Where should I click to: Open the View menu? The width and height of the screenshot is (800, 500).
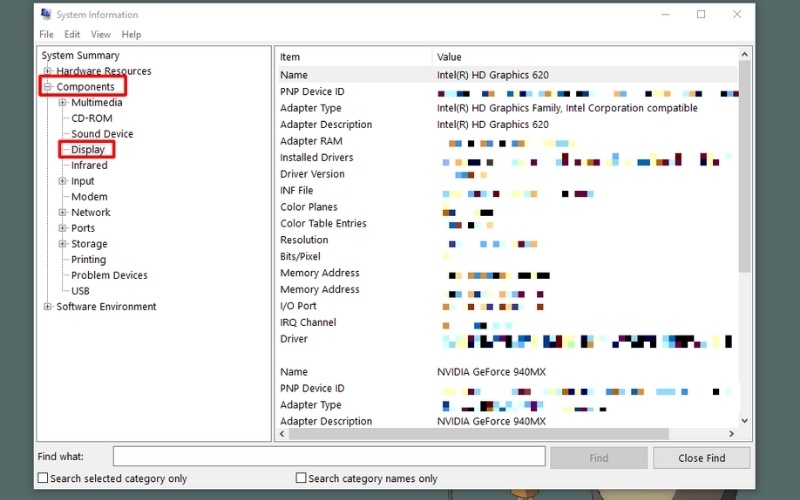tap(101, 34)
